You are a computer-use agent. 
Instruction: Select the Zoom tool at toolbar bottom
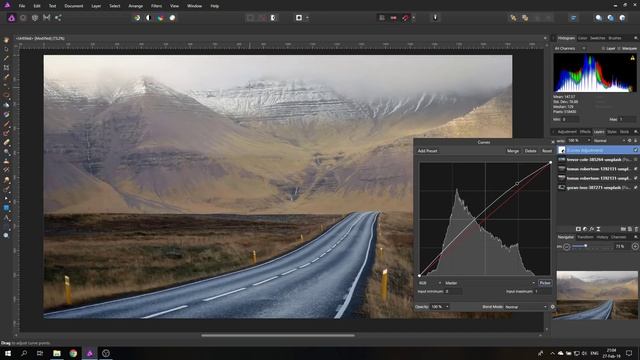[6, 236]
